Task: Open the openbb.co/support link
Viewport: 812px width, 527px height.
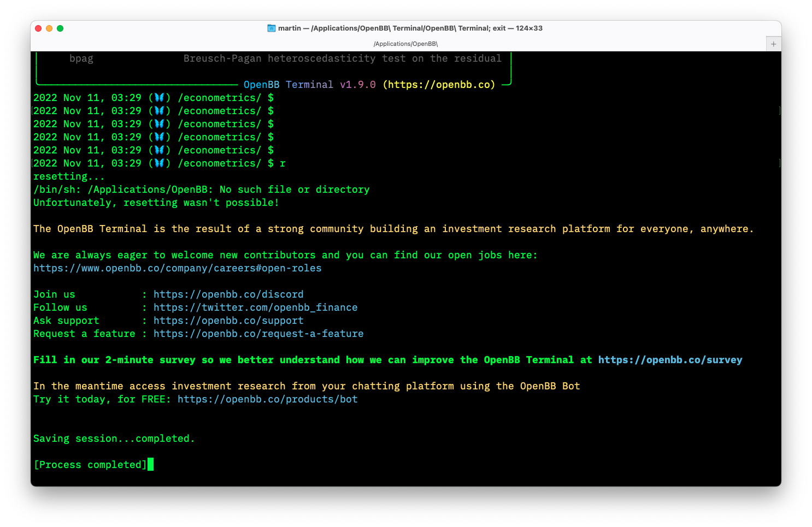Action: point(228,321)
